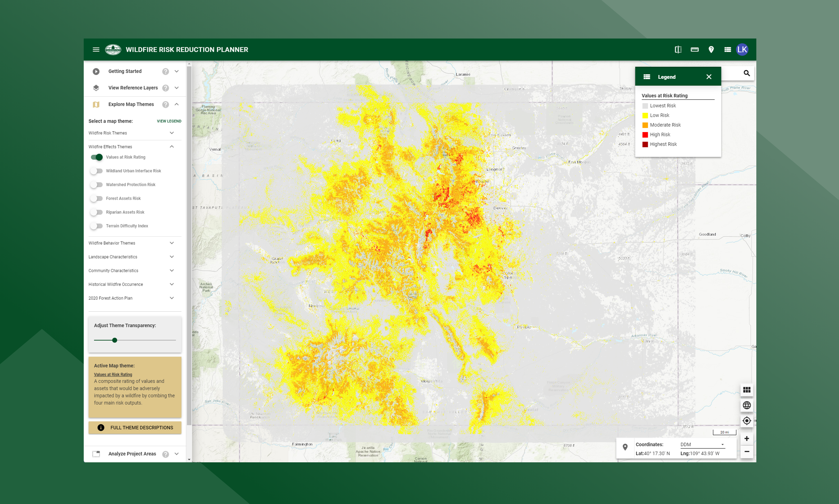Image resolution: width=839 pixels, height=504 pixels.
Task: Click the Farmington label on the map
Action: 302,444
